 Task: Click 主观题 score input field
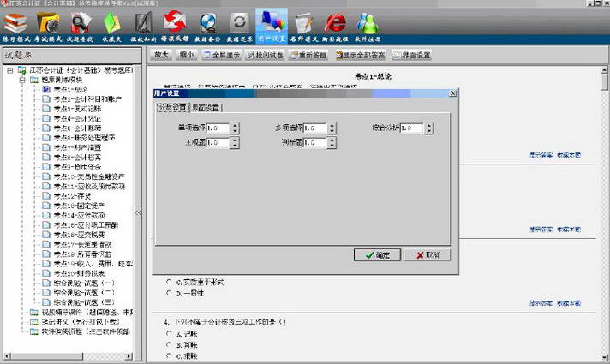(x=218, y=143)
